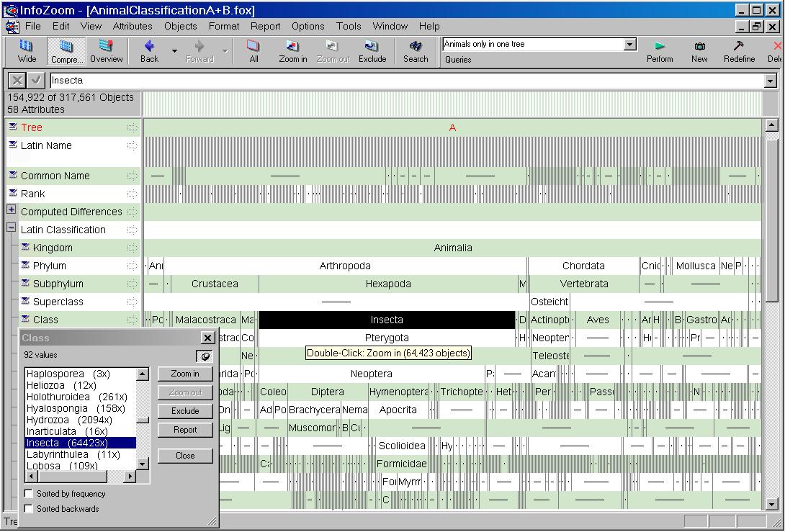The image size is (785, 532).
Task: Enable the Sorted backwards checkbox
Action: pyautogui.click(x=30, y=509)
